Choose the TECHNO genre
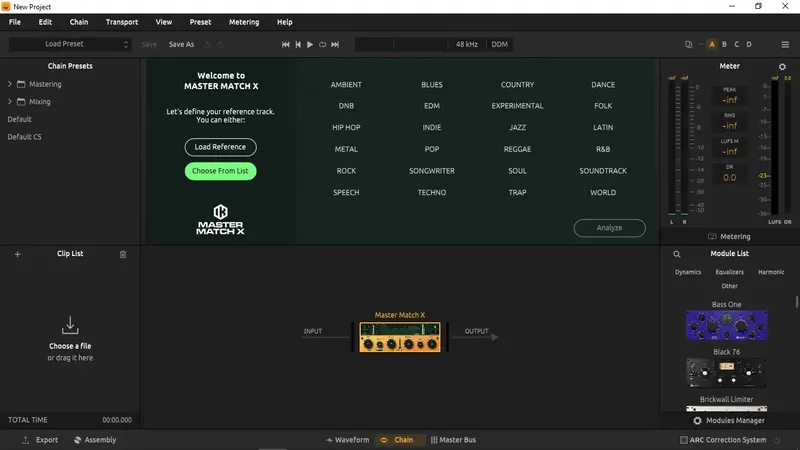The width and height of the screenshot is (800, 450). [432, 192]
